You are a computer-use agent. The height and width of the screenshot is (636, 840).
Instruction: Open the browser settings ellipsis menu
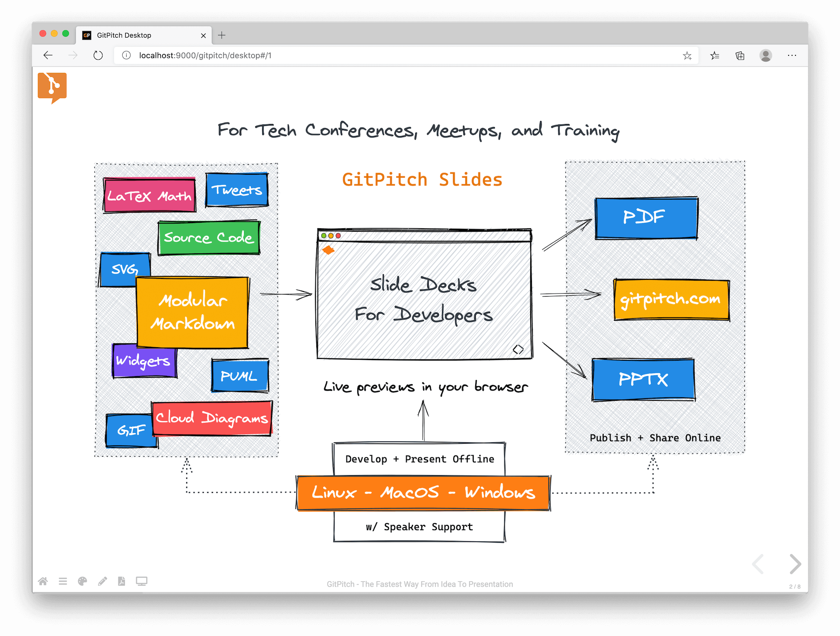(792, 55)
